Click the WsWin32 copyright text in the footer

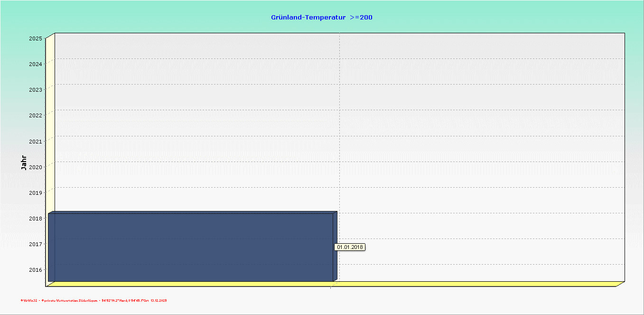(29, 301)
